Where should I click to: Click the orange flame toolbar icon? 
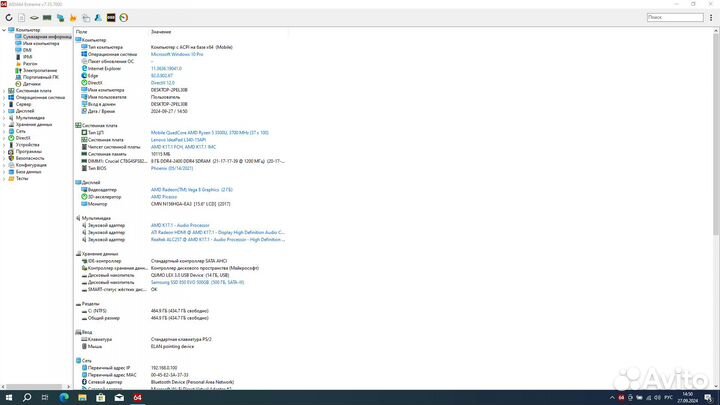pyautogui.click(x=73, y=17)
